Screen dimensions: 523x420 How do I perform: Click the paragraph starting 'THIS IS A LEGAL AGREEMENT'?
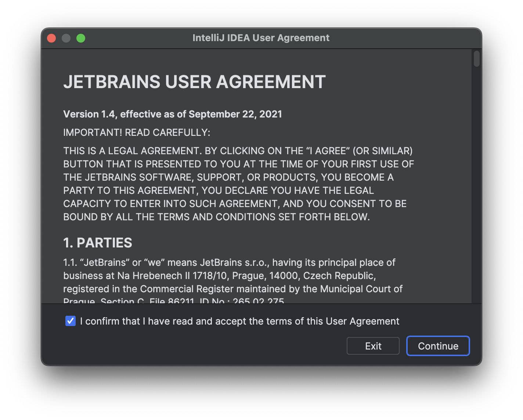[x=239, y=184]
